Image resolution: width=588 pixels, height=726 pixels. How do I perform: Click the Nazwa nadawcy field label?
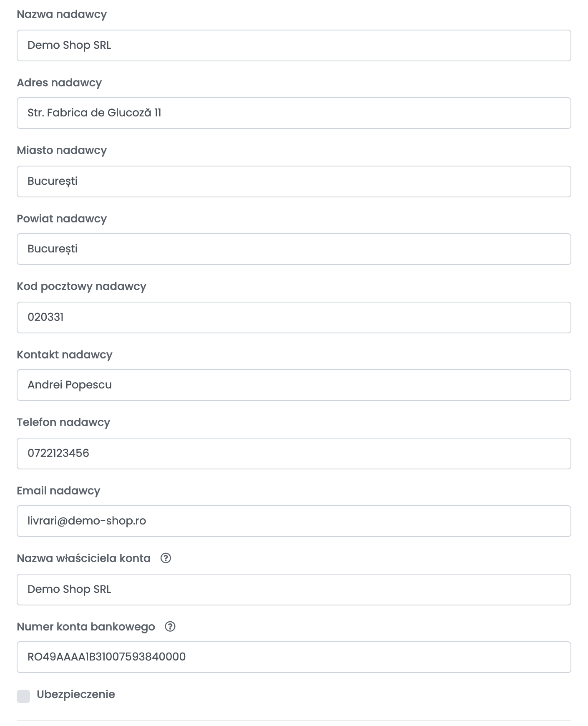pyautogui.click(x=62, y=15)
